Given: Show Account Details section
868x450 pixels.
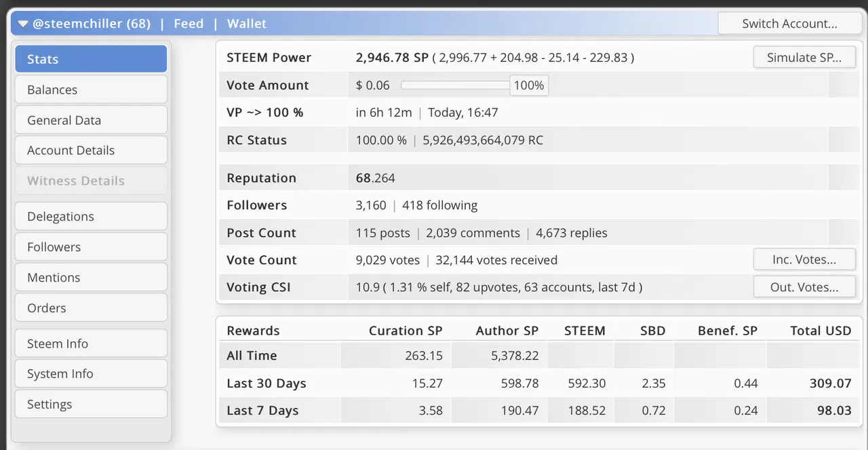Looking at the screenshot, I should [x=91, y=150].
